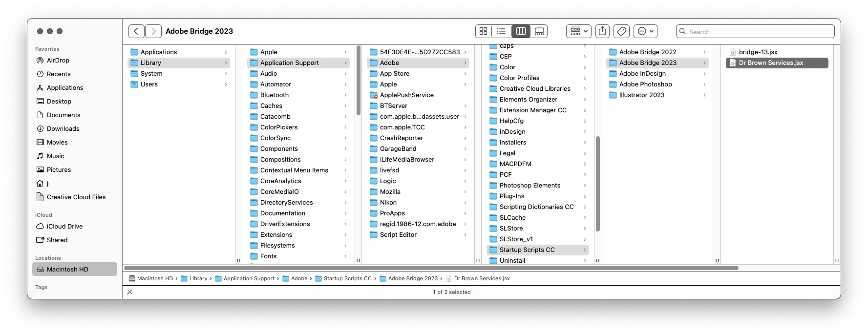The height and width of the screenshot is (335, 868).
Task: Select the bridge-13.jsx file
Action: click(x=777, y=52)
